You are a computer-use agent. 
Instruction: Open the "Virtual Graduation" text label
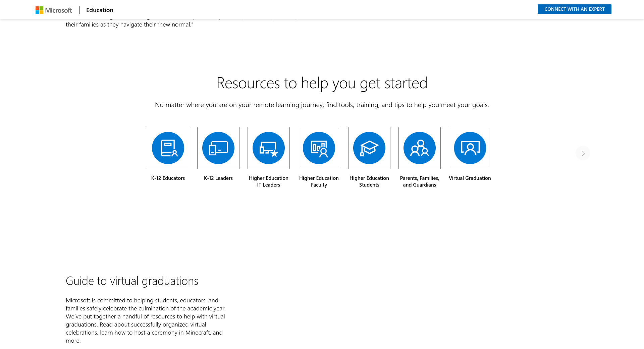[x=470, y=178]
